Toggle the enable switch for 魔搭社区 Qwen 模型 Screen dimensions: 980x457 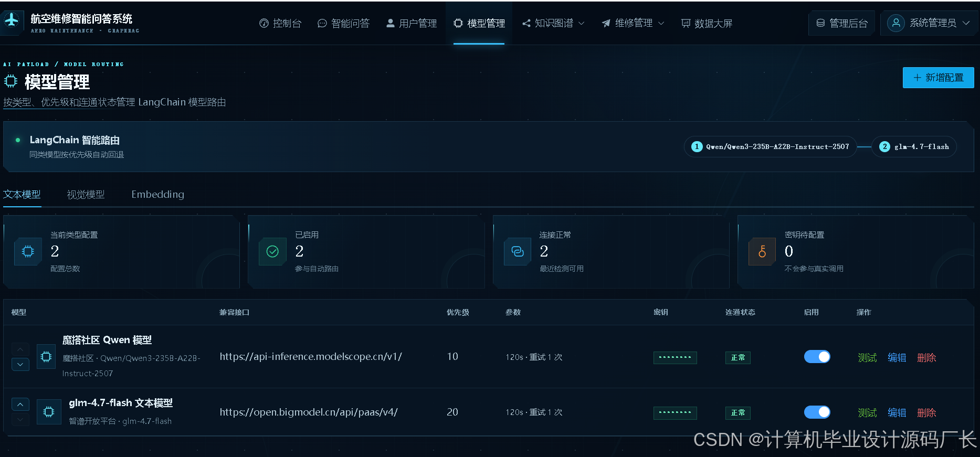pos(817,357)
